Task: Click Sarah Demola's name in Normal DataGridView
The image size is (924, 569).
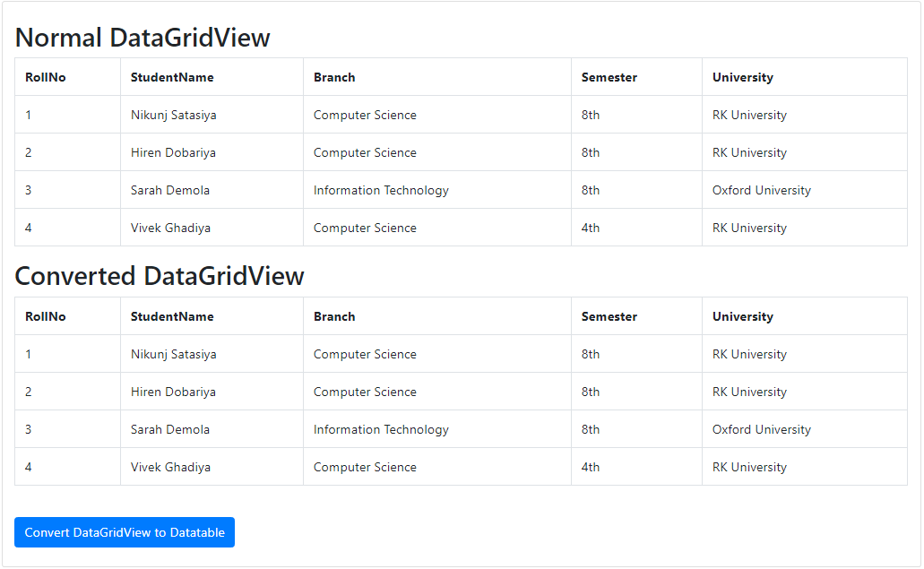Action: [170, 190]
